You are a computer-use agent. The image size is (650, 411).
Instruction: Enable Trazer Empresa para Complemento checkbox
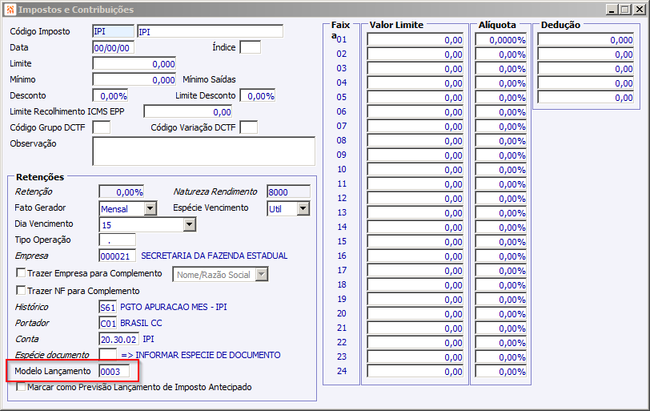click(x=20, y=273)
